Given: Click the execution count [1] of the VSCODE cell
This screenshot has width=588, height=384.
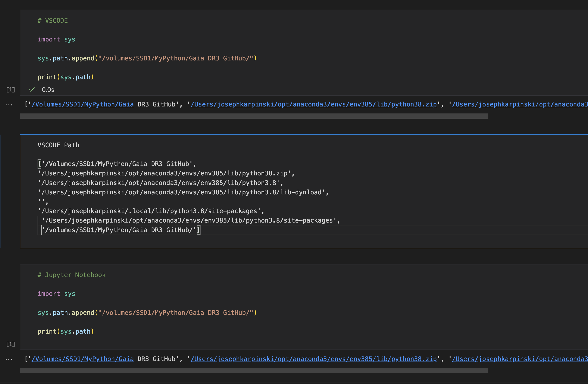Looking at the screenshot, I should [x=11, y=90].
